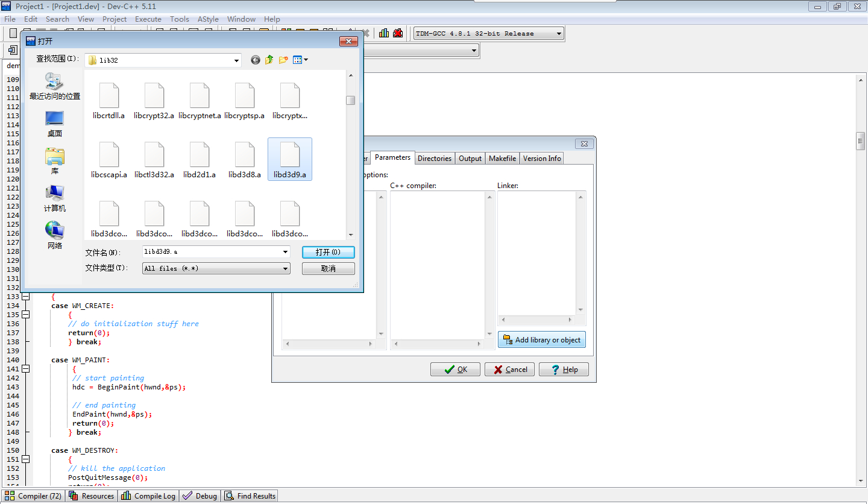The image size is (868, 504).
Task: Expand the file name (文件名) dropdown
Action: coord(285,252)
